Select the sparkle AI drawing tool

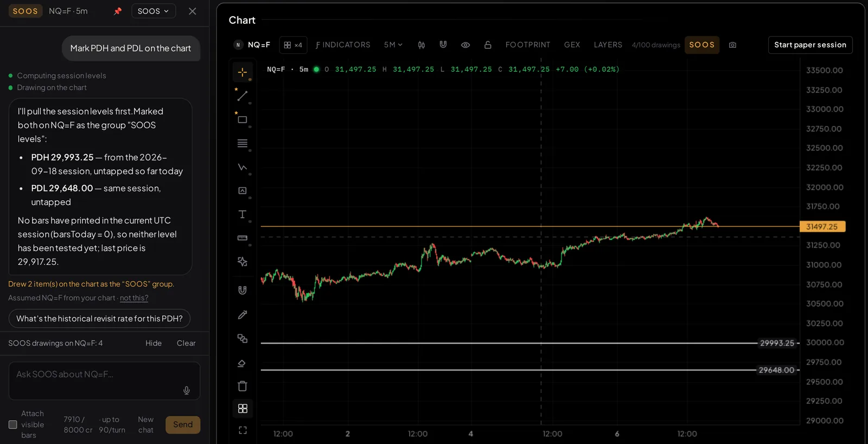pos(242,262)
